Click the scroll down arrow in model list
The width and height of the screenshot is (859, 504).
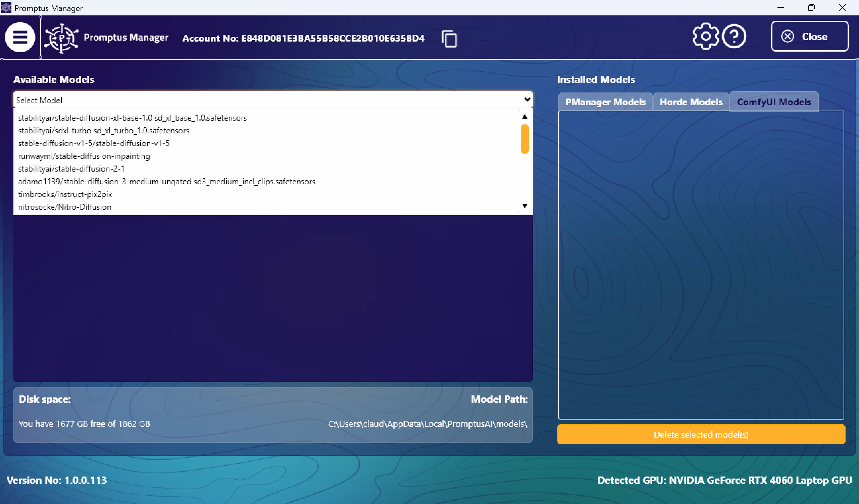click(x=524, y=206)
